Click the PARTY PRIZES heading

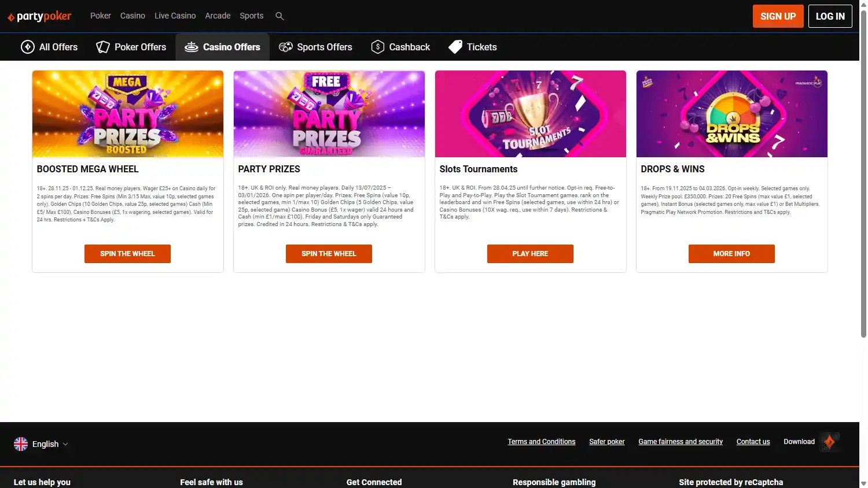[x=269, y=169]
